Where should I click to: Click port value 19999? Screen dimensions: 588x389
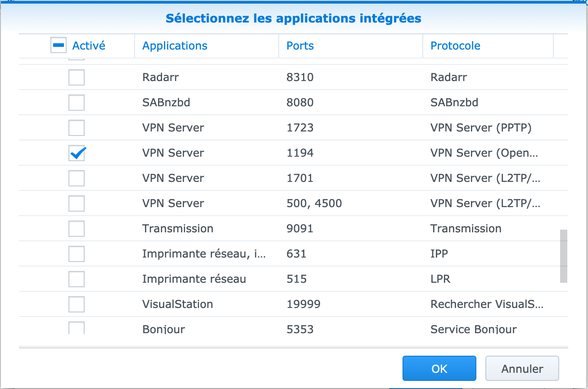[303, 304]
